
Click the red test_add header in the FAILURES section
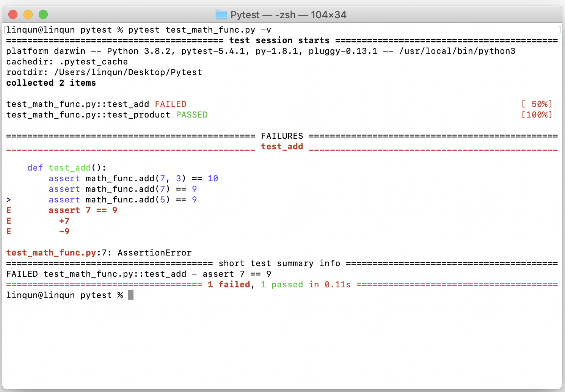[282, 146]
